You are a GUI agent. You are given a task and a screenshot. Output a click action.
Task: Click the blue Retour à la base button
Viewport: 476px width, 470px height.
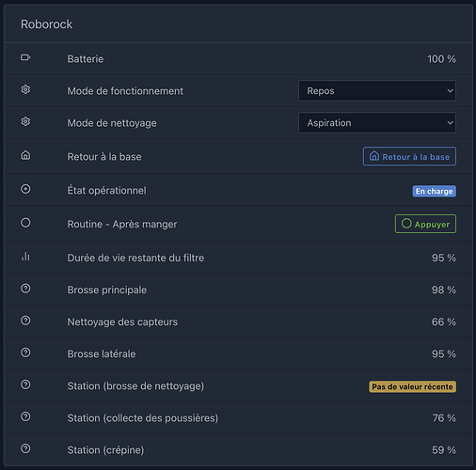click(409, 156)
